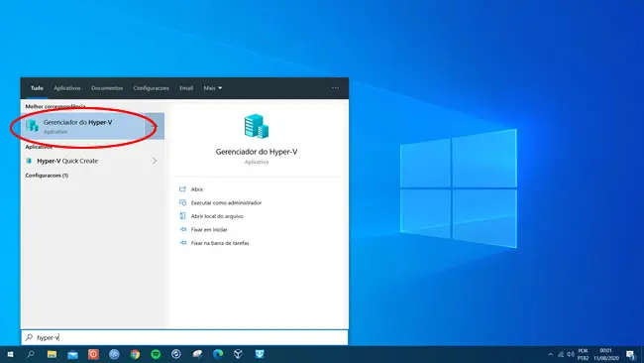Switch to the Aplicativos tab
This screenshot has width=644, height=363.
tap(67, 88)
